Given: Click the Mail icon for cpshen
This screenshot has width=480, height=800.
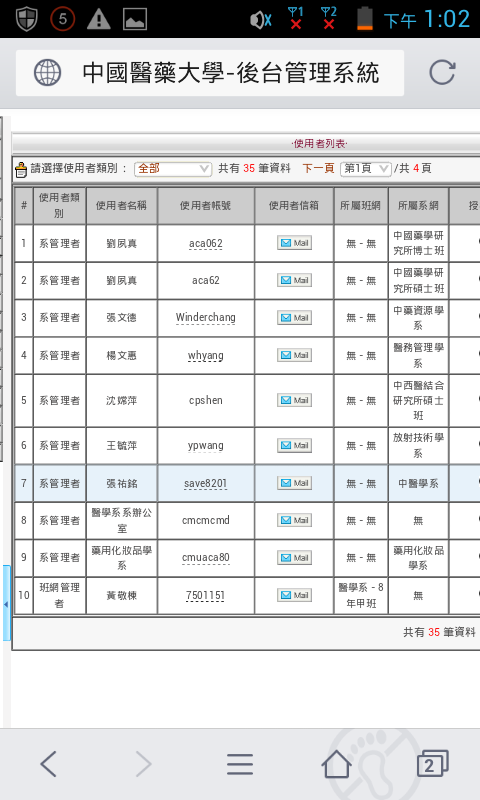Looking at the screenshot, I should pyautogui.click(x=294, y=400).
